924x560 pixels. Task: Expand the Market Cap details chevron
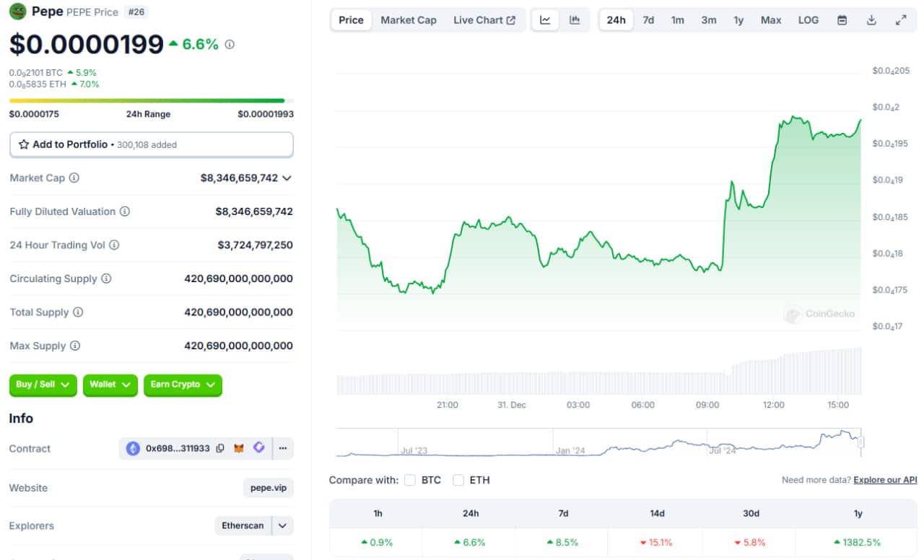[287, 178]
